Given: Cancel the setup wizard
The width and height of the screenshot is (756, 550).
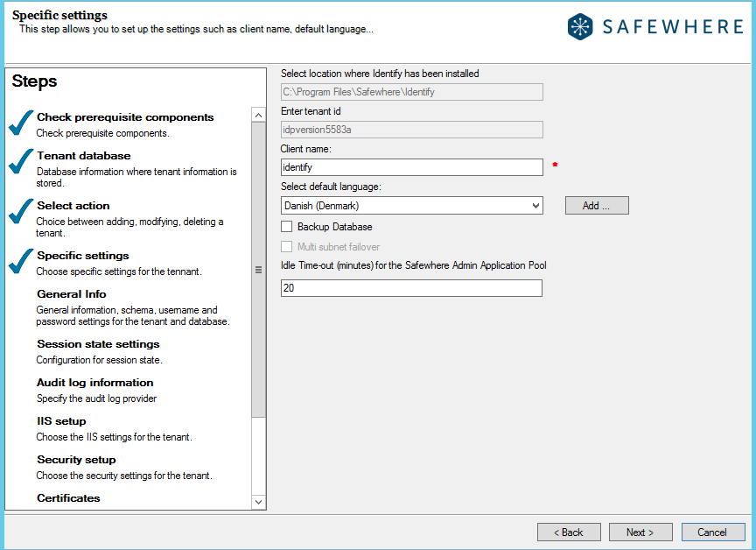Looking at the screenshot, I should click(x=712, y=532).
